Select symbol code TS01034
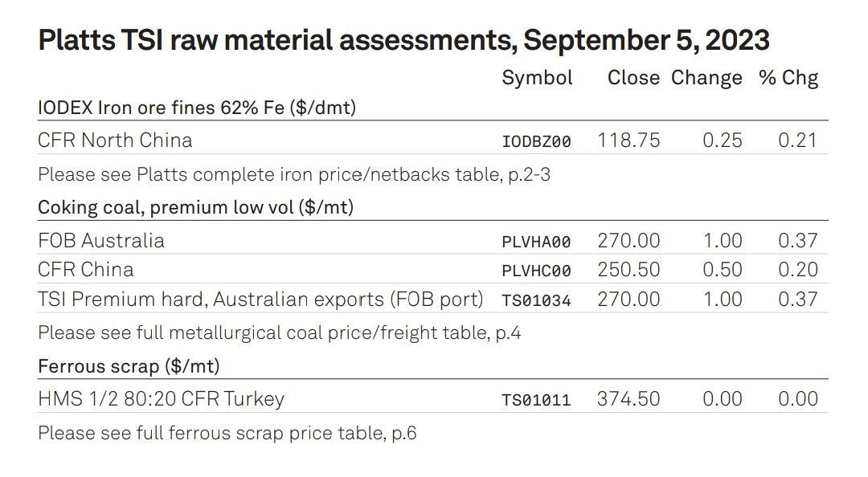Viewport: 868px width, 477px height. coord(536,300)
